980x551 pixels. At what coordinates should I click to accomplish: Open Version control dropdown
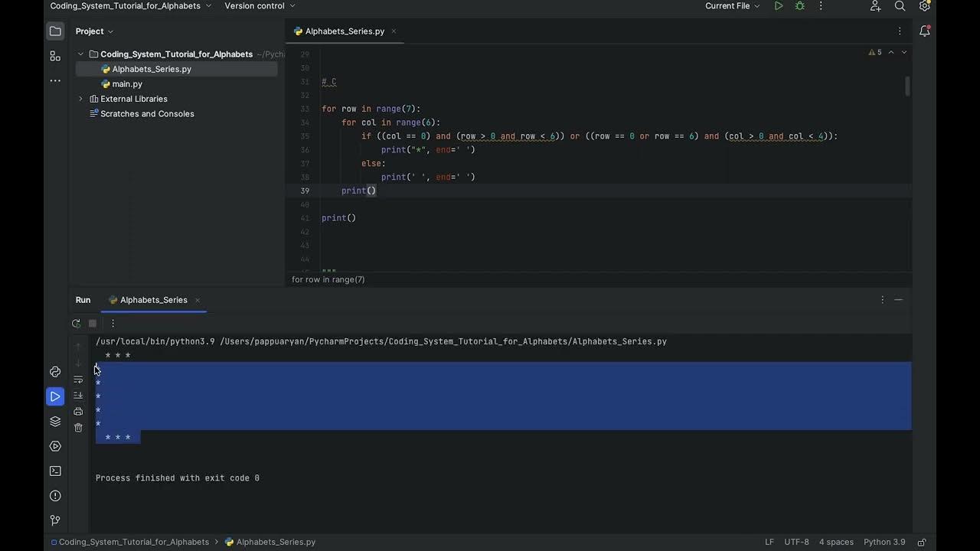260,6
